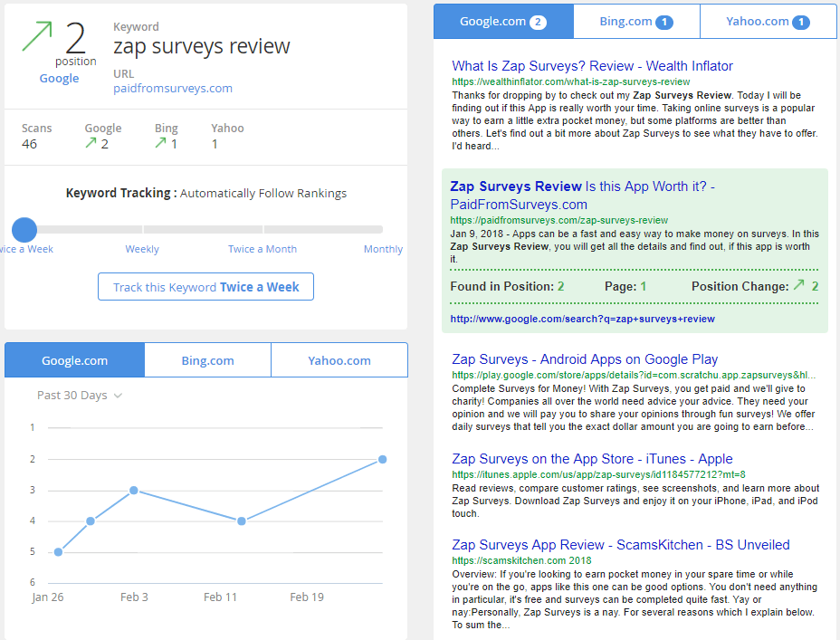Click the Bing.com results count badge 1
840x640 pixels.
(x=664, y=22)
